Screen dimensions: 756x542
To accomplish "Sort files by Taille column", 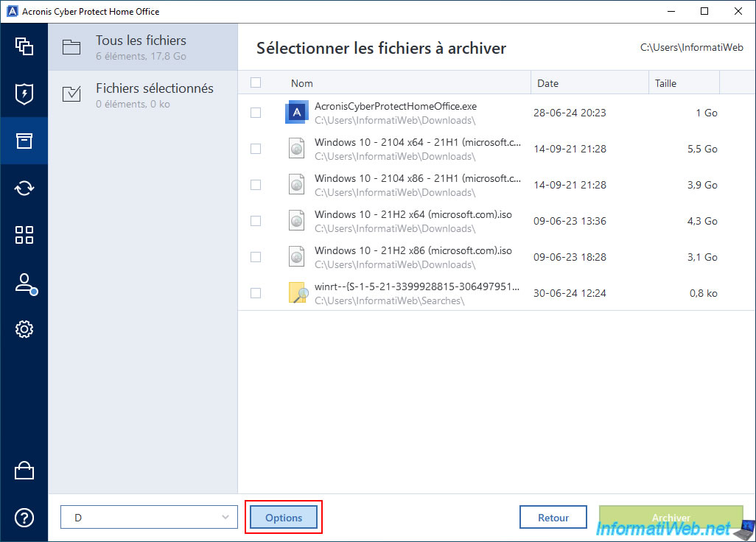I will [682, 83].
